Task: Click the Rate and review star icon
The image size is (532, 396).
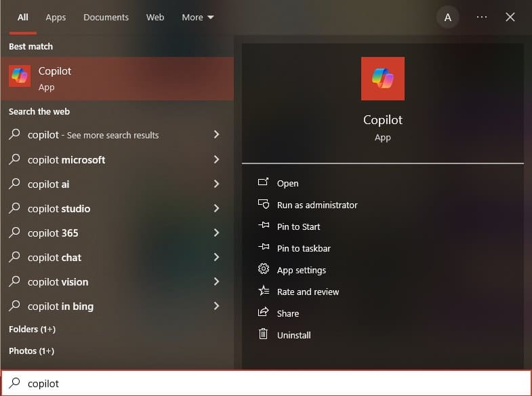Action: pos(264,292)
